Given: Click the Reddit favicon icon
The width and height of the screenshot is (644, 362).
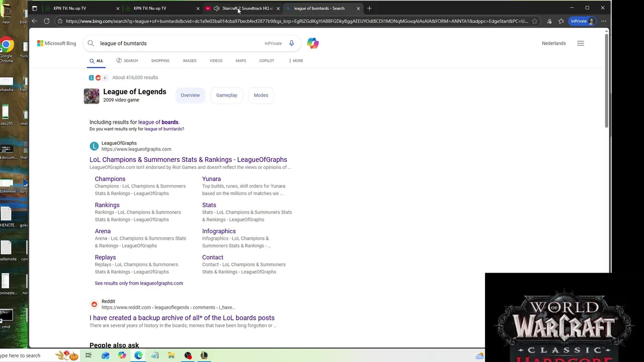Looking at the screenshot, I should [x=94, y=304].
